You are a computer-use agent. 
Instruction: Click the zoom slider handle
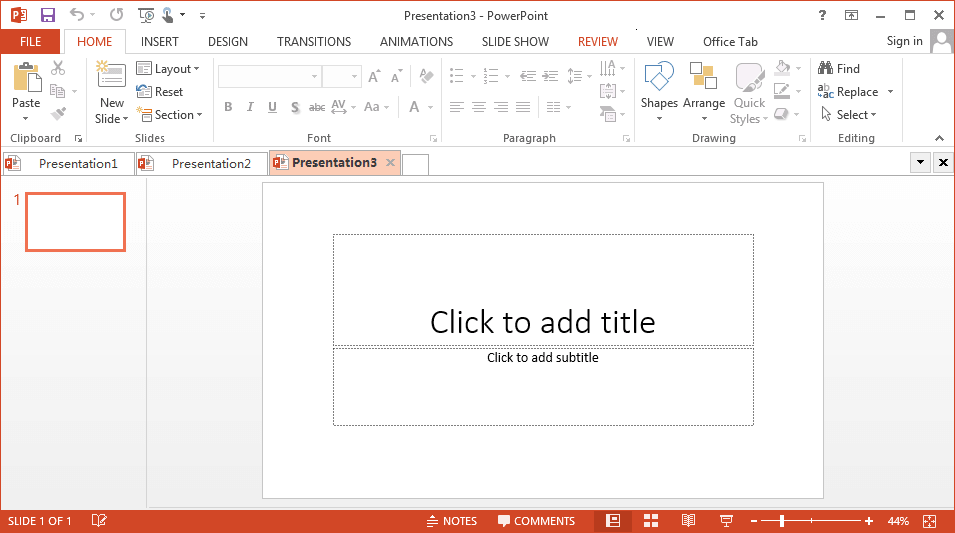[x=782, y=521]
